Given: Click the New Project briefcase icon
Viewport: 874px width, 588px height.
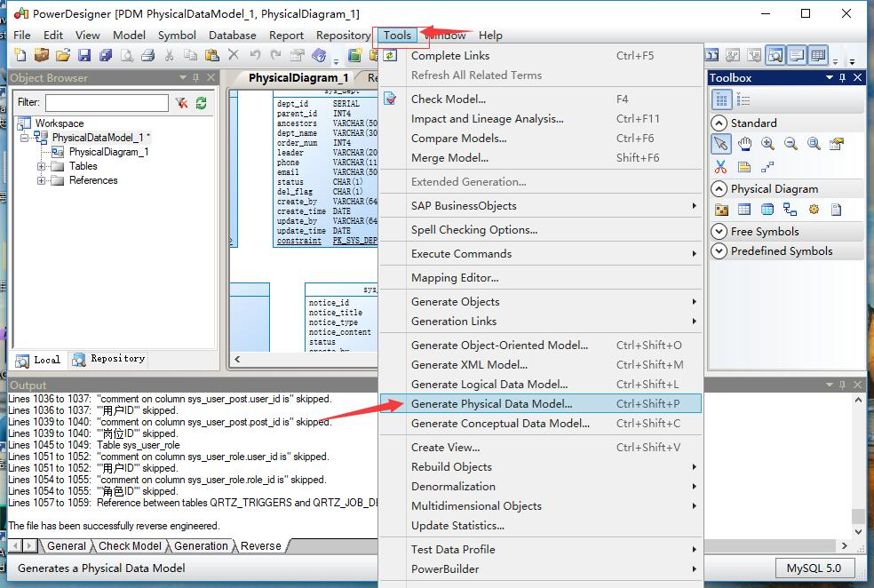Looking at the screenshot, I should 42,54.
